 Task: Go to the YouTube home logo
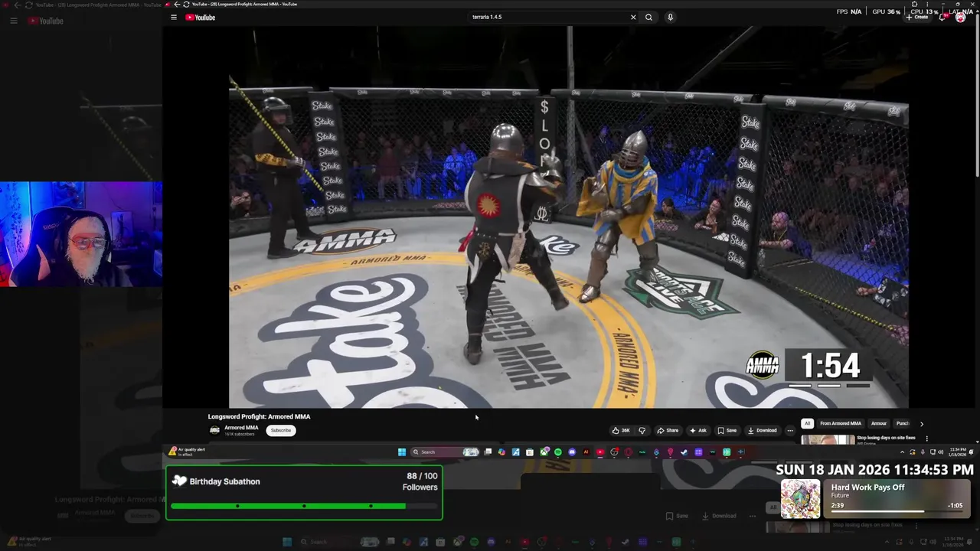(200, 17)
